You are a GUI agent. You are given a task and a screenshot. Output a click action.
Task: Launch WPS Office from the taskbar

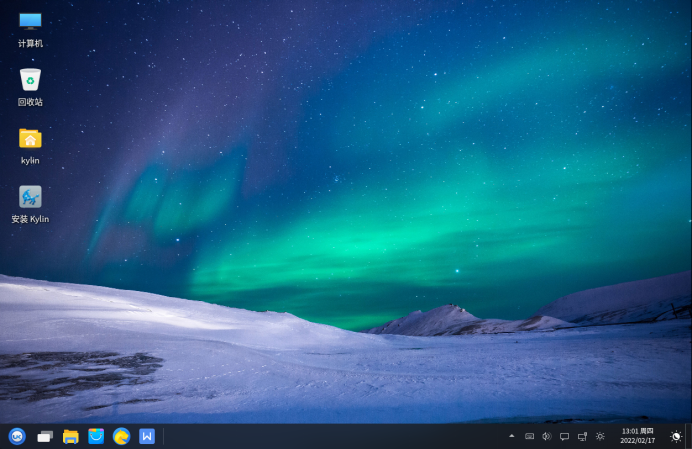pyautogui.click(x=147, y=436)
